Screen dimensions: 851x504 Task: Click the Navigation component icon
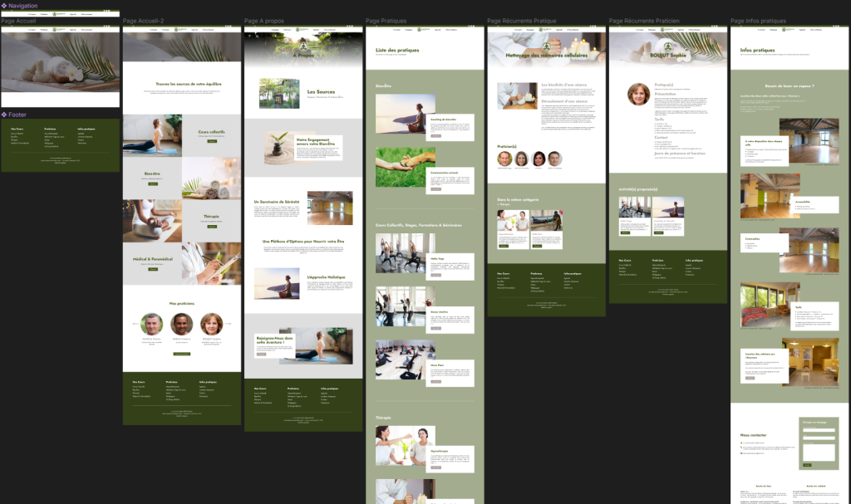(x=4, y=6)
